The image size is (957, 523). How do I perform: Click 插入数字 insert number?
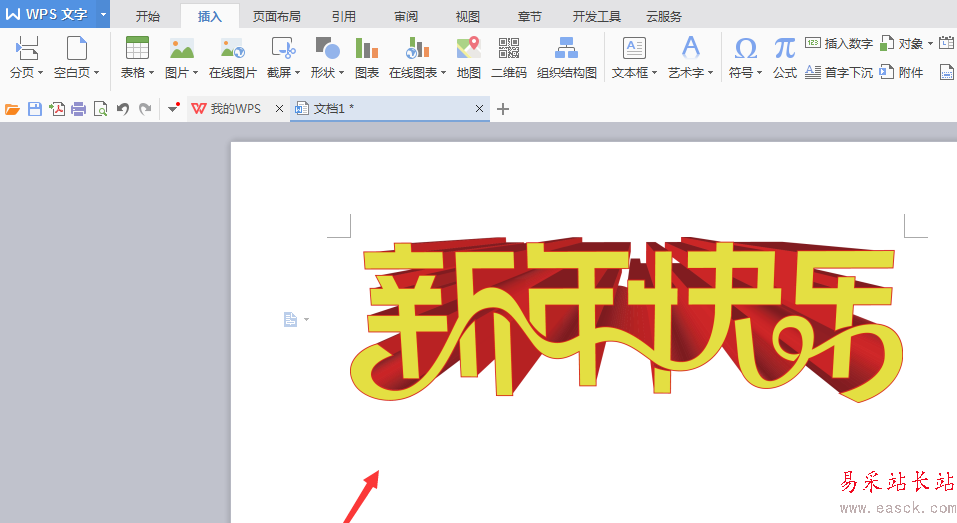click(839, 43)
